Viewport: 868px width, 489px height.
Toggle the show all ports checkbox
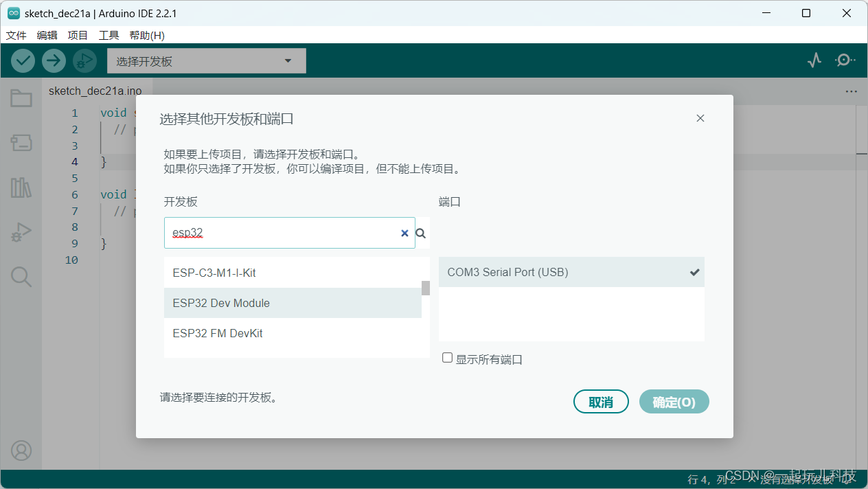[x=448, y=358]
